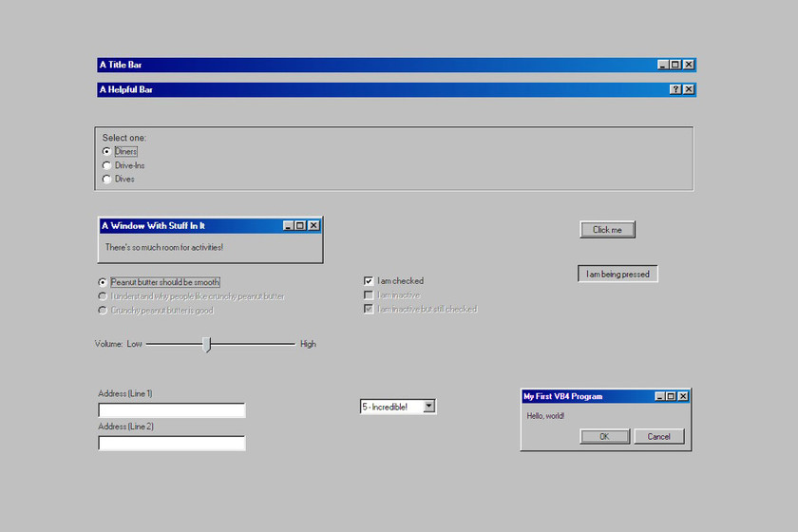Select the Drive-Ins radio option
This screenshot has width=798, height=532.
(106, 165)
